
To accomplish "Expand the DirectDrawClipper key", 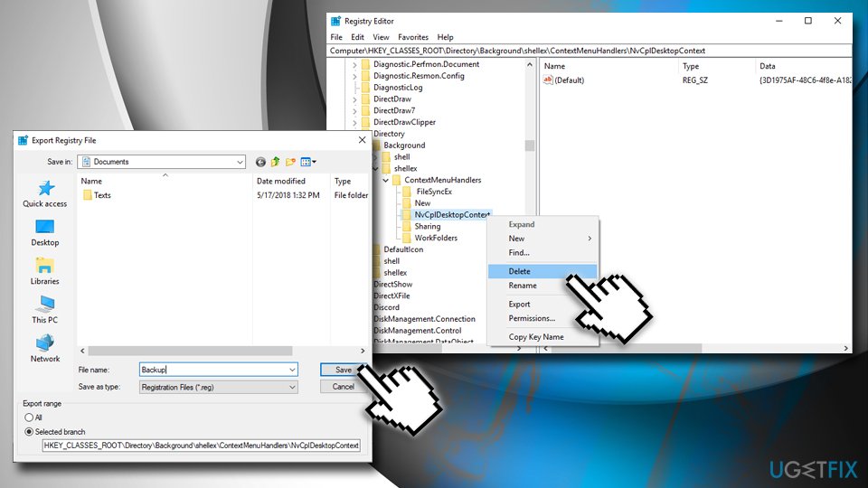I will [x=354, y=123].
